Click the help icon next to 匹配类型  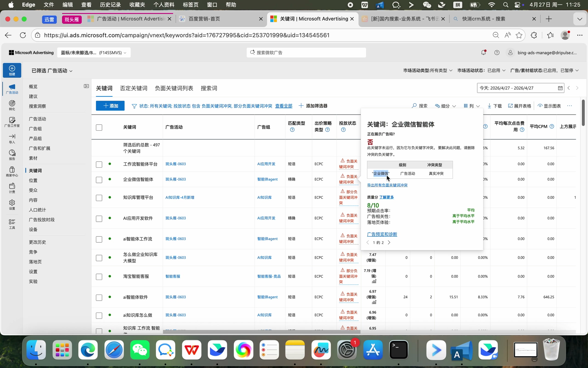coord(292,130)
